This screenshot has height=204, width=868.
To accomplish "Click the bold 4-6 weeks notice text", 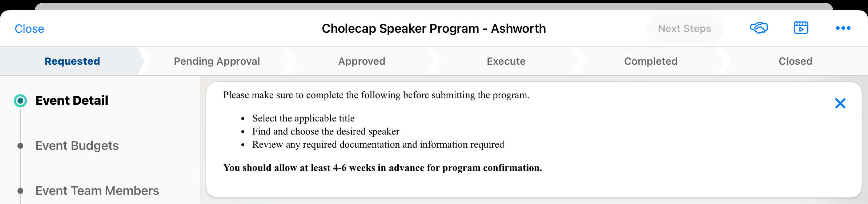I will [x=382, y=168].
